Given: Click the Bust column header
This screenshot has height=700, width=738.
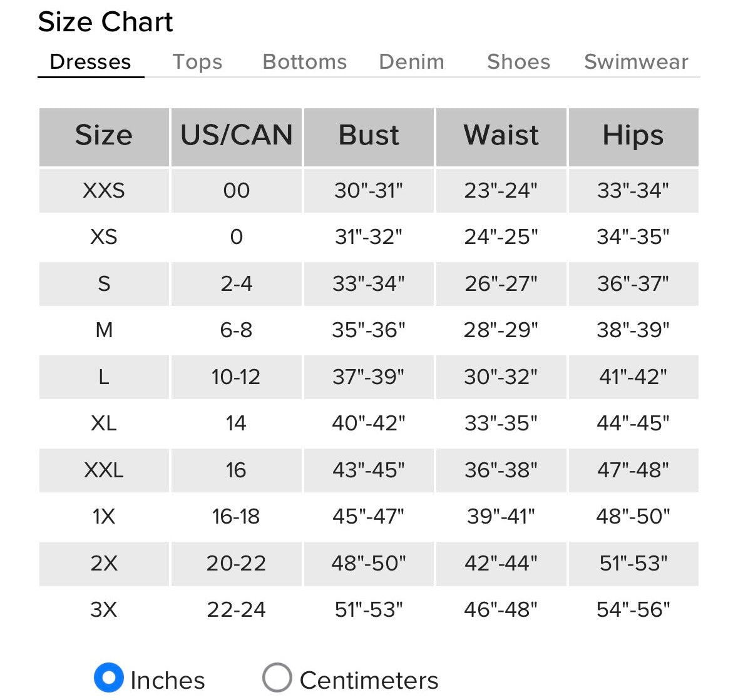Looking at the screenshot, I should click(369, 136).
